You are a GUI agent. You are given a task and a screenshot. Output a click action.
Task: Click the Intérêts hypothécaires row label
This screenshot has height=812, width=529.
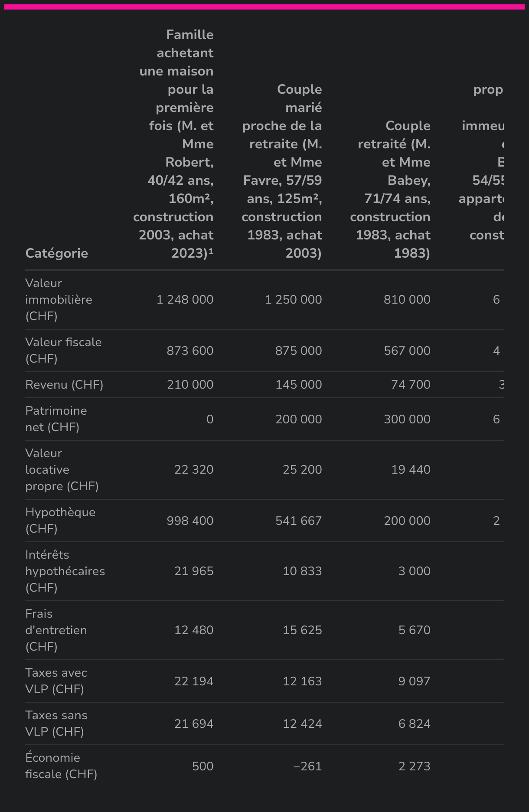point(65,571)
